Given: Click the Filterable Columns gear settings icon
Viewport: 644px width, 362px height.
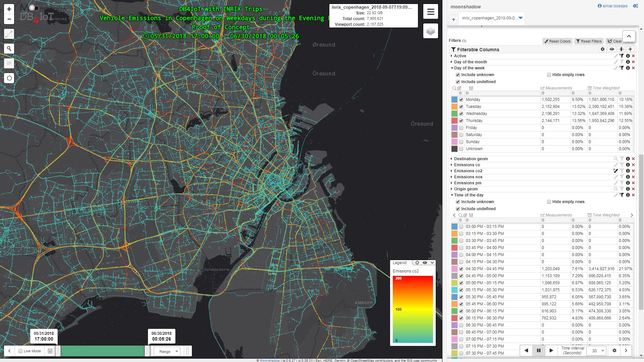Looking at the screenshot, I should (x=603, y=49).
